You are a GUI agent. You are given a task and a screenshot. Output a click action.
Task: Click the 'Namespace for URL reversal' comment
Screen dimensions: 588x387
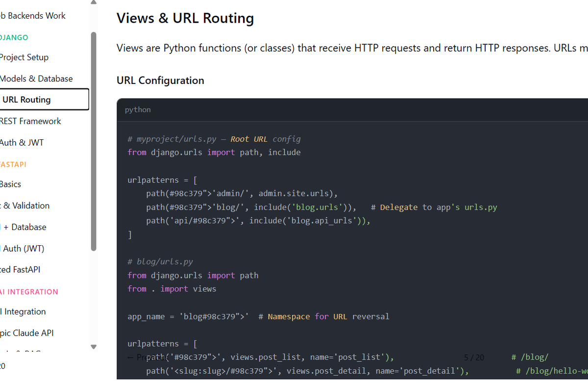pos(324,316)
